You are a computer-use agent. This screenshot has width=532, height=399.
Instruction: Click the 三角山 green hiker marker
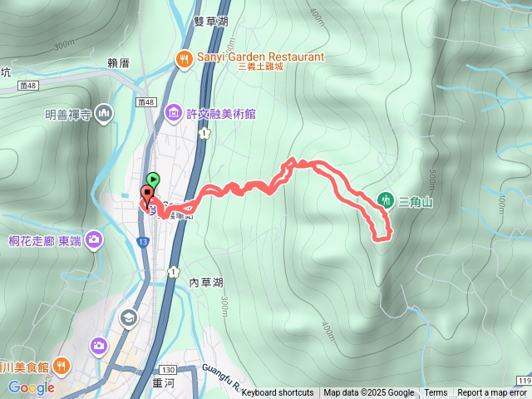(386, 200)
